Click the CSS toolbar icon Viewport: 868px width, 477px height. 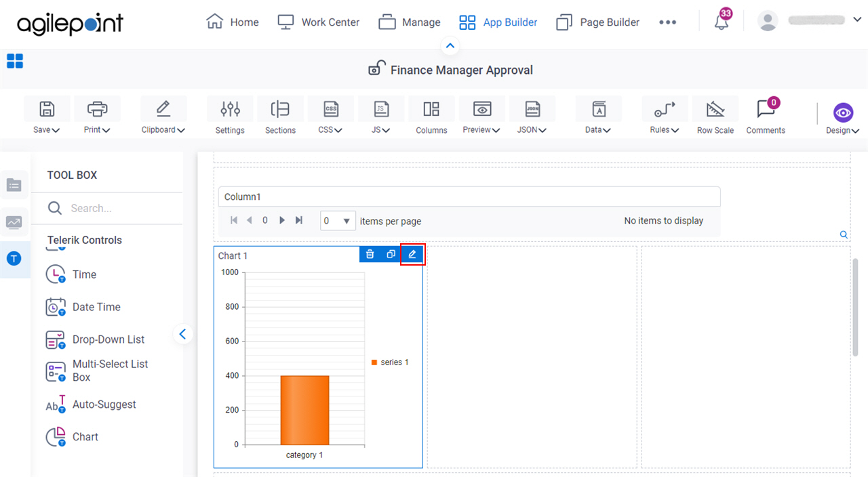pos(330,109)
